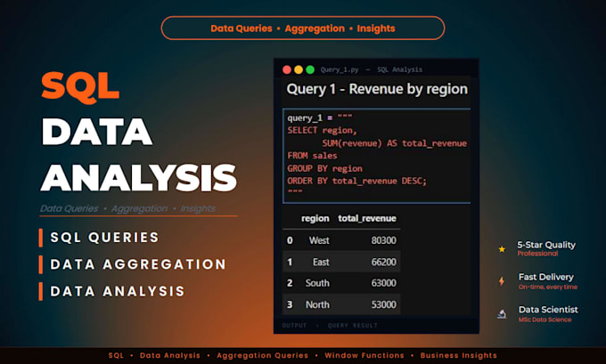
Task: Click the red close dot in the query window
Action: coord(287,69)
